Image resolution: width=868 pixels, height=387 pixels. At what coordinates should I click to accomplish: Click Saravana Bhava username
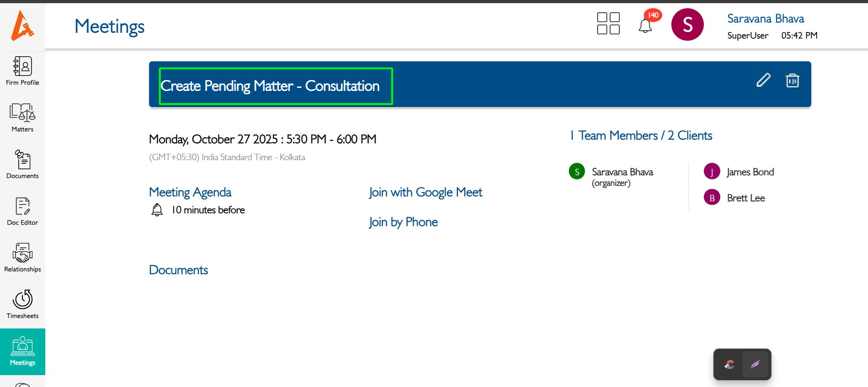pyautogui.click(x=765, y=19)
